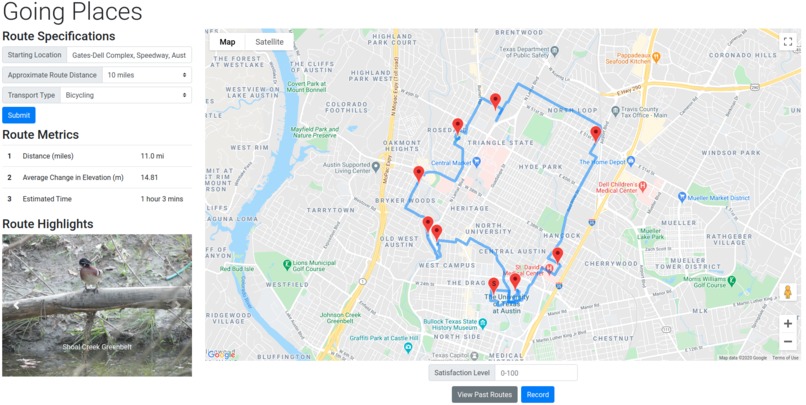This screenshot has height=405, width=806.
Task: Open the Google logo link on the map
Action: pyautogui.click(x=222, y=354)
